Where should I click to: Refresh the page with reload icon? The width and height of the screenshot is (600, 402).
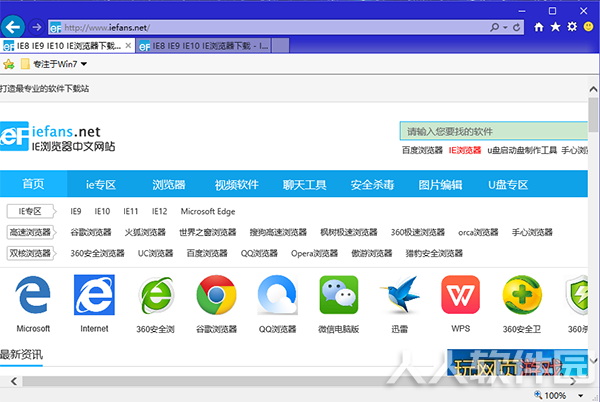[x=516, y=27]
